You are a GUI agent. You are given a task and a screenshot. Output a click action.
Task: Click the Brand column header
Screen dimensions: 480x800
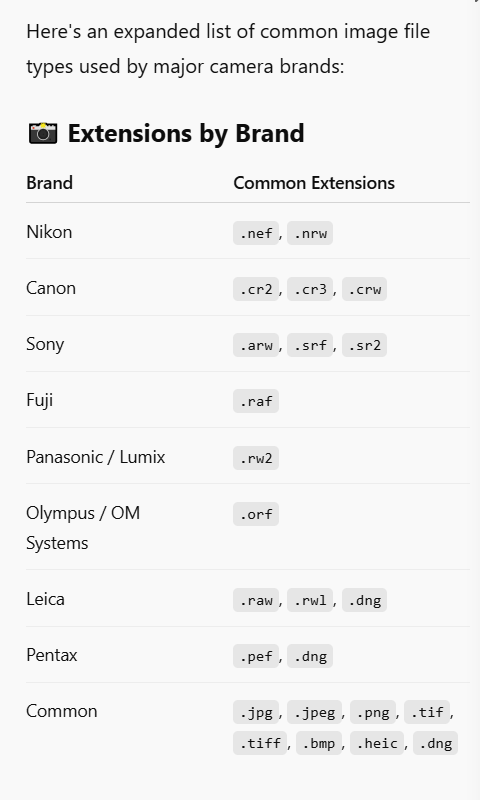pos(49,183)
